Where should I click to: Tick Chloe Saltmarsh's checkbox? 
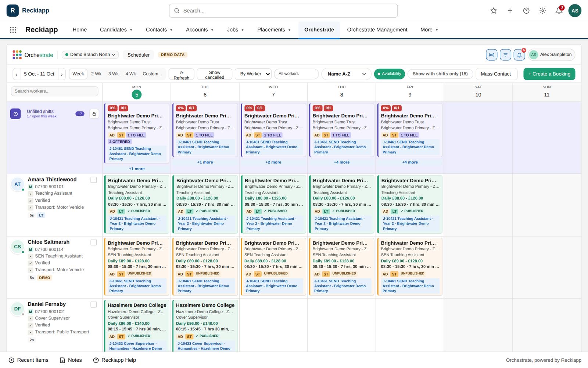(94, 243)
